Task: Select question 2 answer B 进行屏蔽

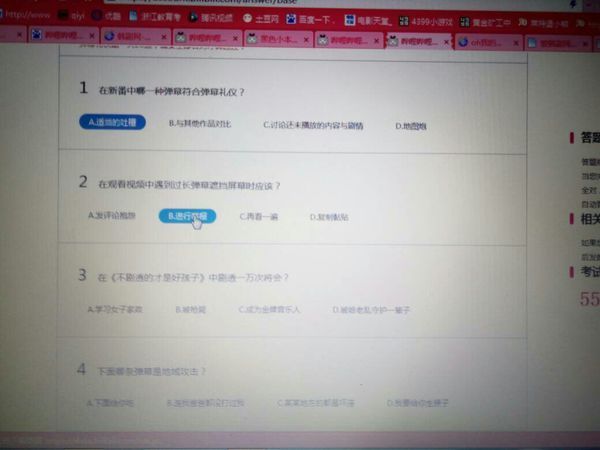Action: click(x=188, y=216)
